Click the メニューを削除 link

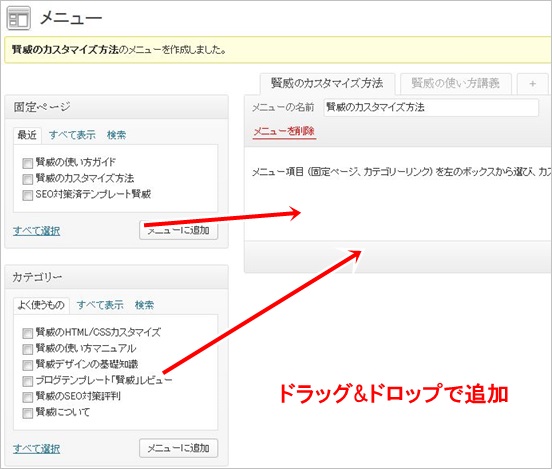click(x=284, y=131)
